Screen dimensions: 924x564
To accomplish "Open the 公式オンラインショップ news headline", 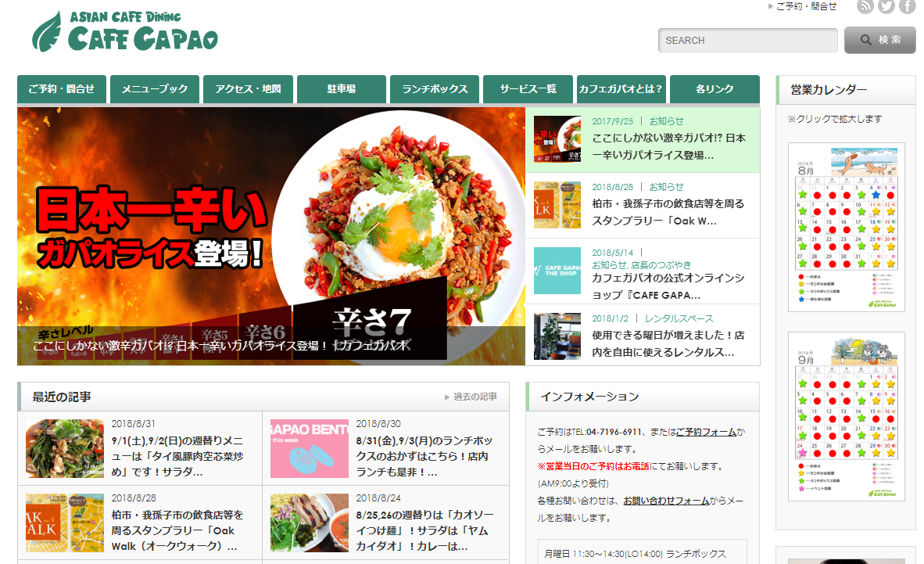I will (668, 286).
